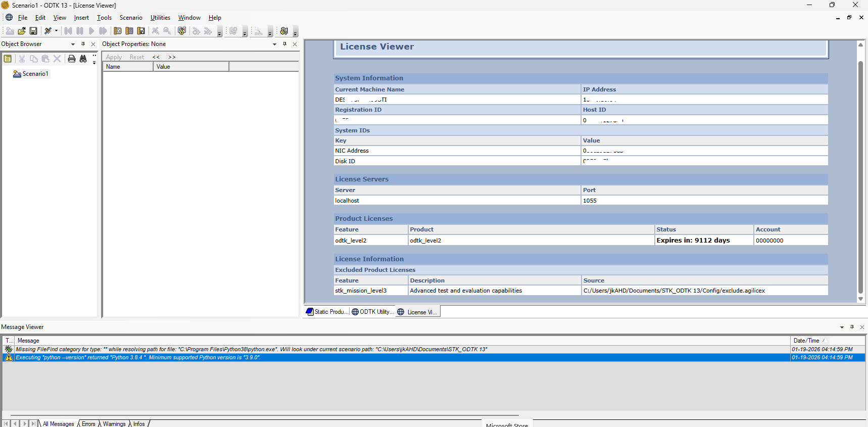Click the satellite insert object icon

pyautogui.click(x=48, y=31)
